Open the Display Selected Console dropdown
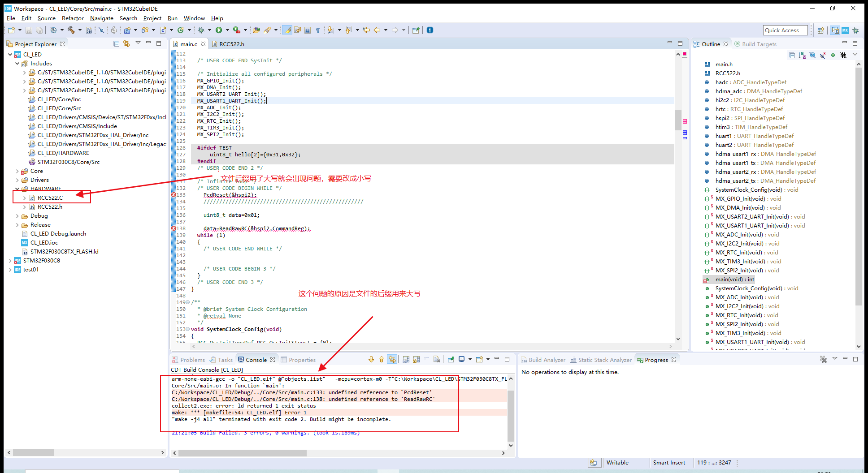Screen dimensions: 868x473 (470, 359)
